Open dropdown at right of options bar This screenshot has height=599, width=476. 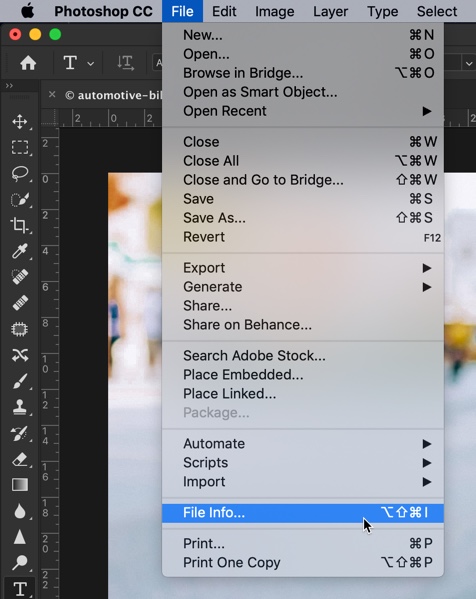pos(469,63)
